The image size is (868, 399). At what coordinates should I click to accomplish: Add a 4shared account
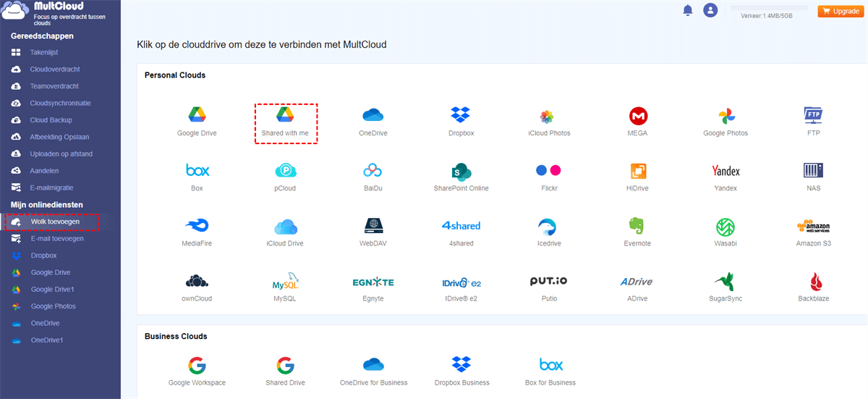461,232
